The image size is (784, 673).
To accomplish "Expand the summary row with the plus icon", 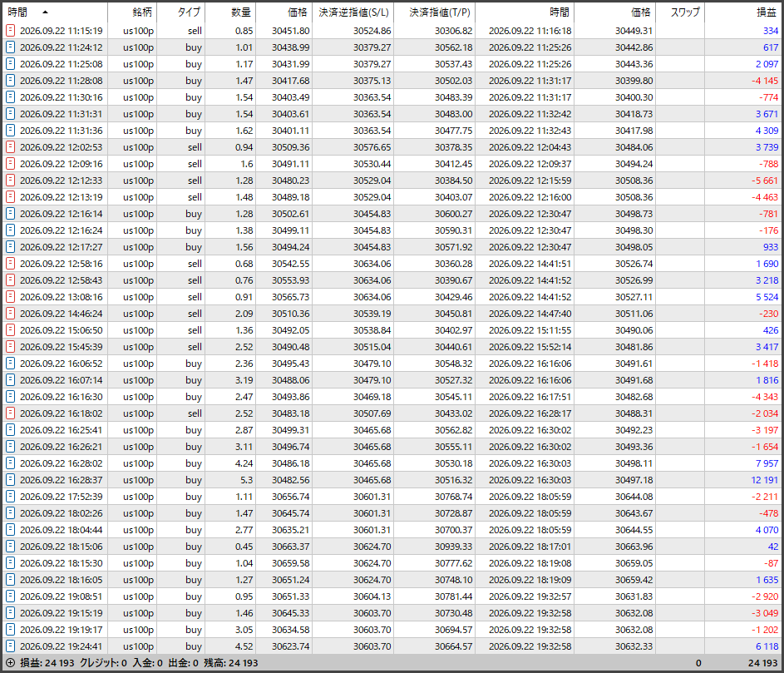I will coord(10,663).
